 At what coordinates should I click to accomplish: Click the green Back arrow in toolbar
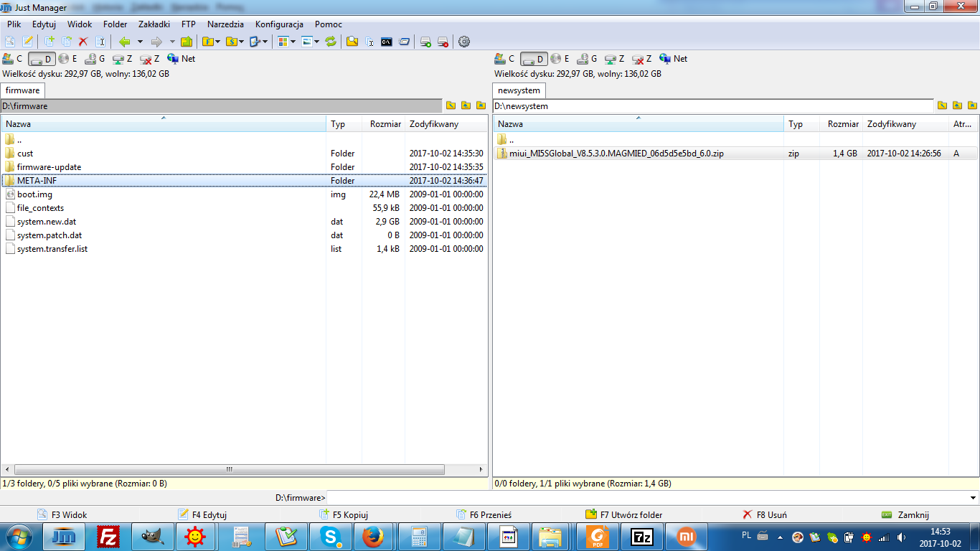click(x=125, y=42)
